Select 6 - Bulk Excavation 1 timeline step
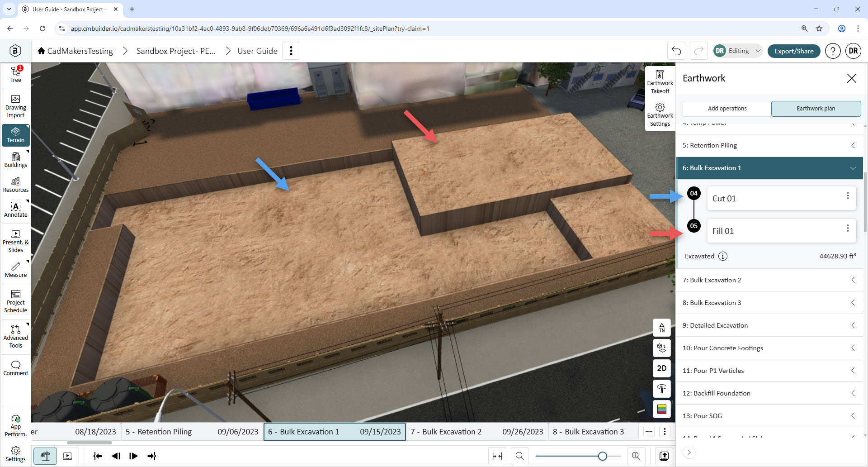The width and height of the screenshot is (868, 467). (x=335, y=432)
